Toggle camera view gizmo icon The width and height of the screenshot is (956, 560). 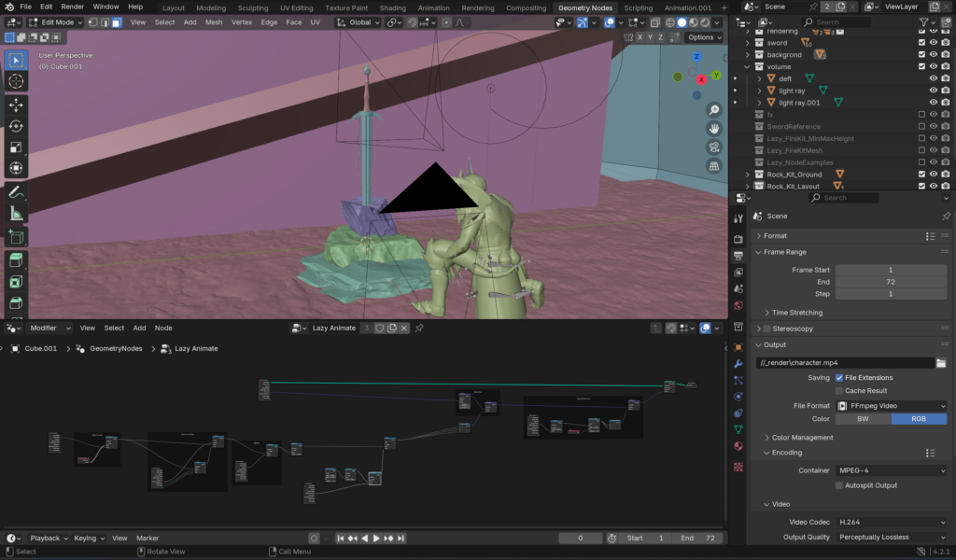(x=714, y=147)
